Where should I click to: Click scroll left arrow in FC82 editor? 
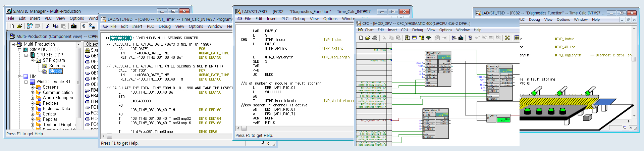click(238, 128)
